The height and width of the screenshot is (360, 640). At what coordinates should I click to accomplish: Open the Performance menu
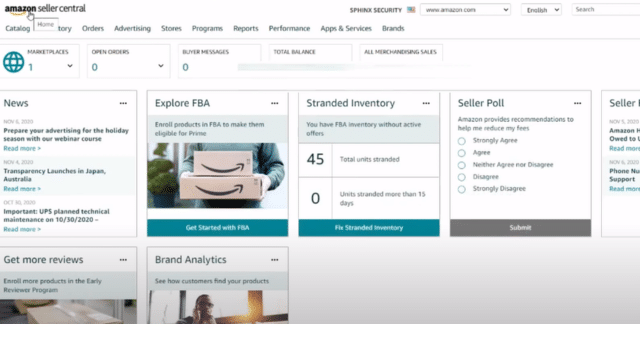click(289, 28)
